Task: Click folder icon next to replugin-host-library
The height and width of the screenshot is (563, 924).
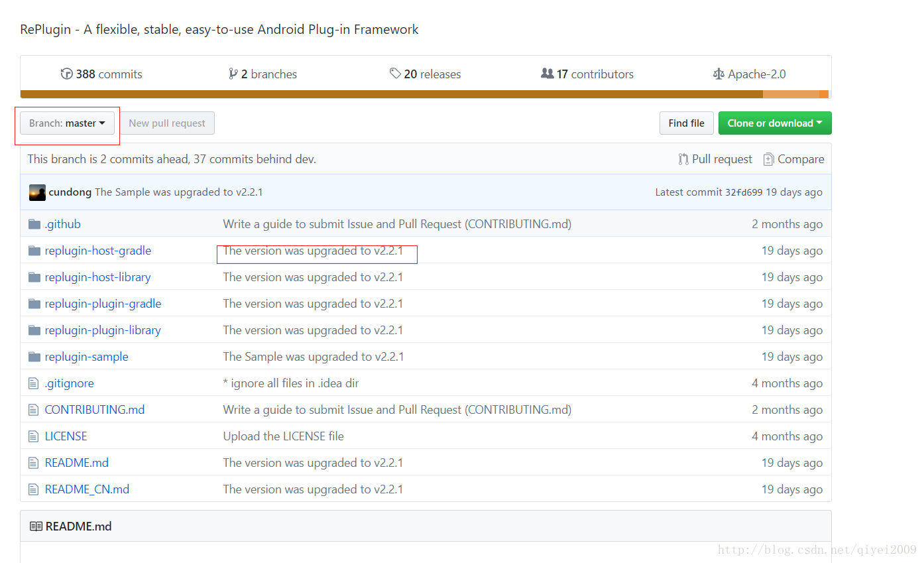Action: coord(34,277)
